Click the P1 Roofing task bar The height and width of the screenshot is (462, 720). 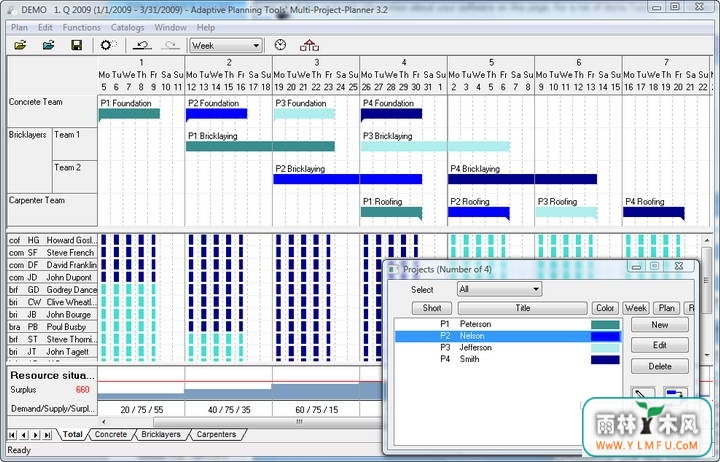pos(391,212)
